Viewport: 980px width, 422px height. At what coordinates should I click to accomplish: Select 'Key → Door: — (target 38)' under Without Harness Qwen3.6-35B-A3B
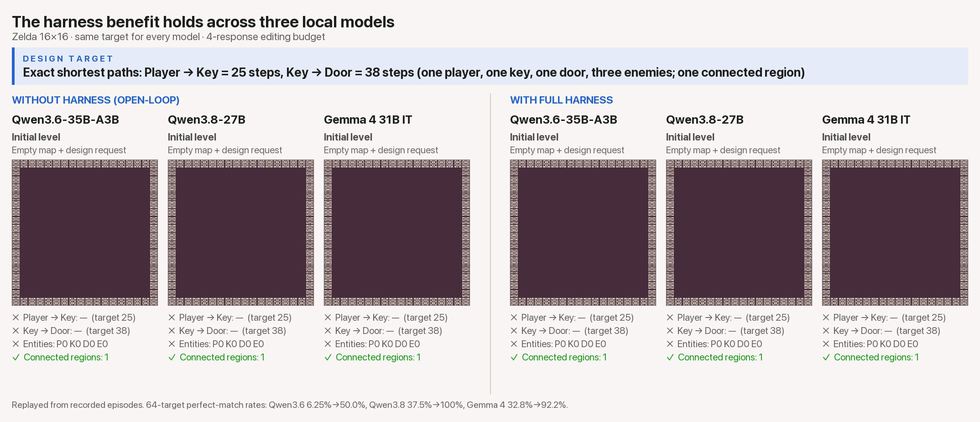click(77, 331)
